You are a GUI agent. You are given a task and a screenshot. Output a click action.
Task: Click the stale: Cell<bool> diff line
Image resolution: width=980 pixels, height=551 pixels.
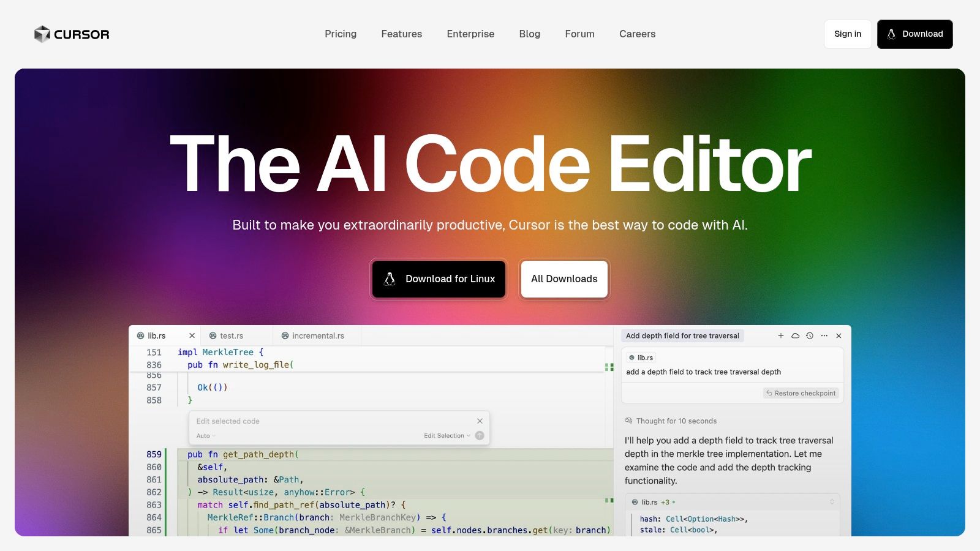tap(679, 530)
